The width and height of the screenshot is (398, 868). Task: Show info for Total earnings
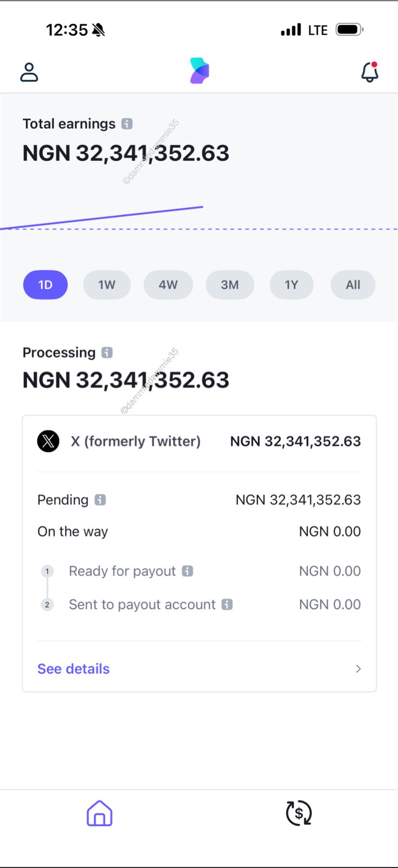tap(127, 124)
